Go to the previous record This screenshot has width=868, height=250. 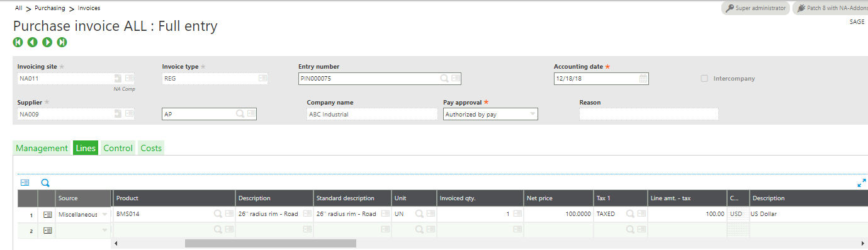tap(32, 42)
